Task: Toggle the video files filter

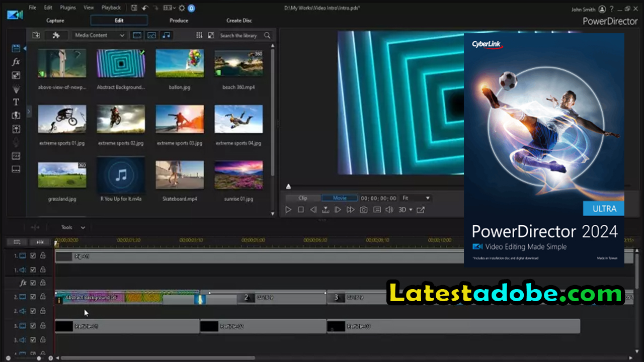Action: (136, 35)
